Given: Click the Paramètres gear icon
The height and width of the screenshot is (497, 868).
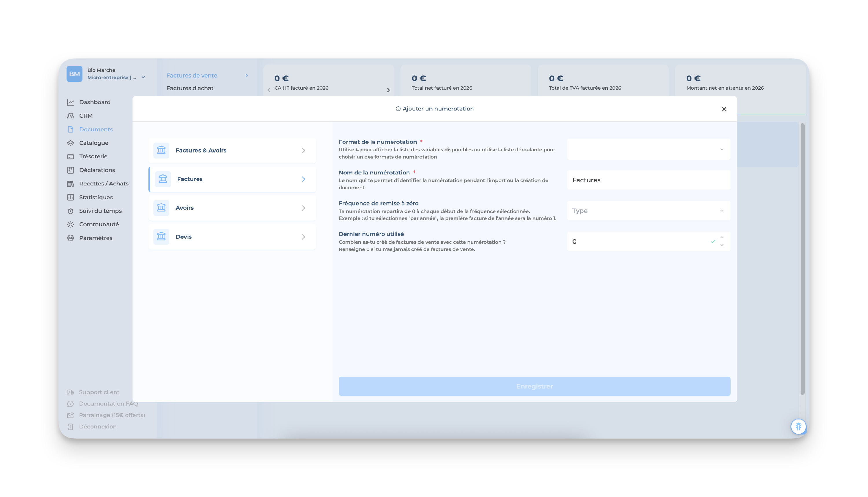Looking at the screenshot, I should pos(71,238).
